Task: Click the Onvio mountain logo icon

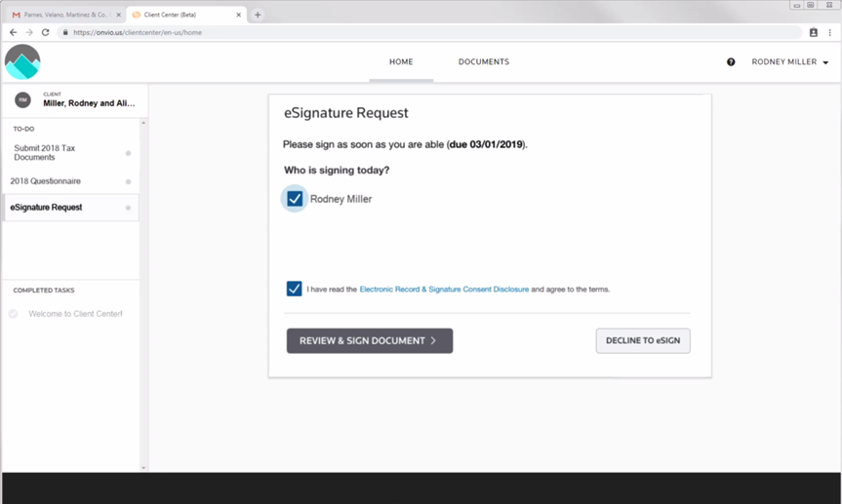Action: [x=22, y=62]
